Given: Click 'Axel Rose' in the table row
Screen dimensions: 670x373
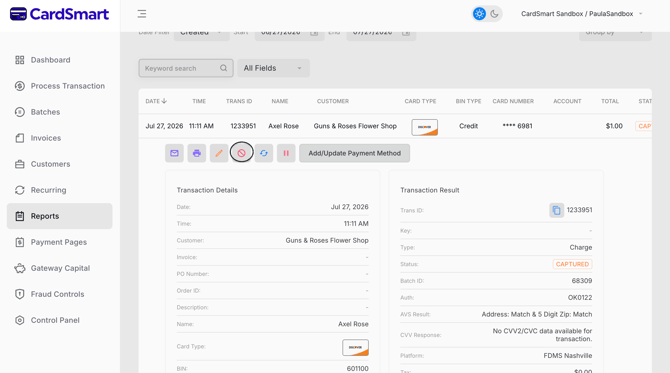Looking at the screenshot, I should pyautogui.click(x=283, y=126).
